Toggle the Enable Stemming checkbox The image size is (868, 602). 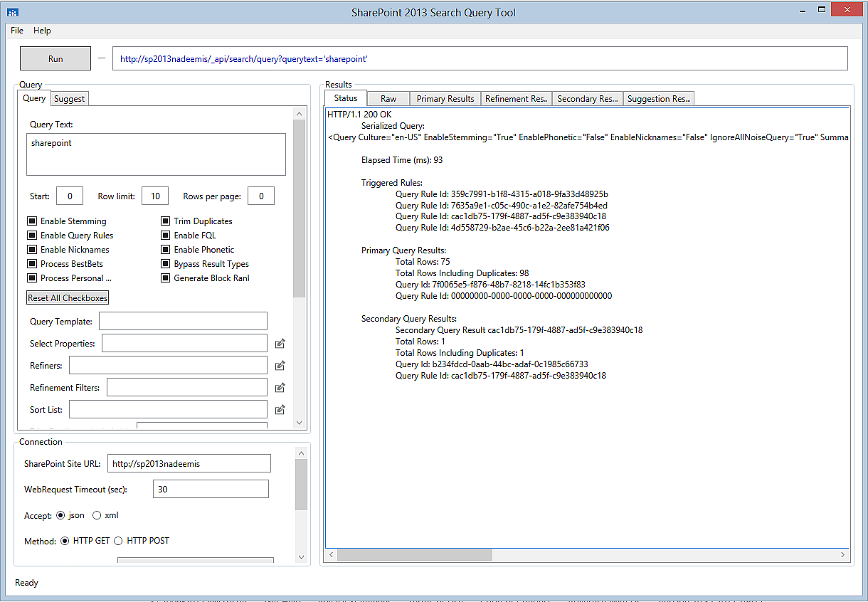point(32,221)
